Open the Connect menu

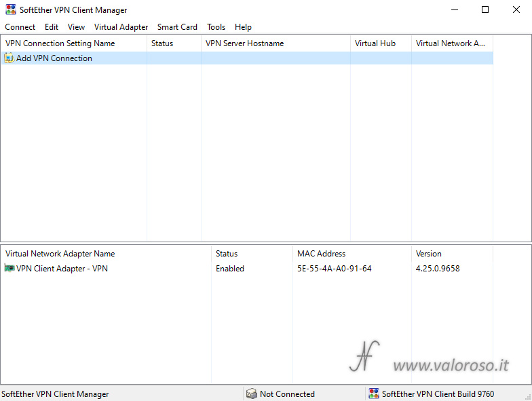(20, 27)
